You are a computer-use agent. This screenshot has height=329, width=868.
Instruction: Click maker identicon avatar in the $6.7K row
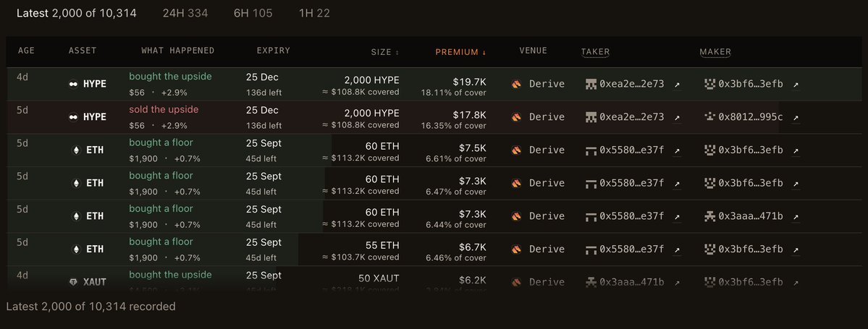click(709, 249)
